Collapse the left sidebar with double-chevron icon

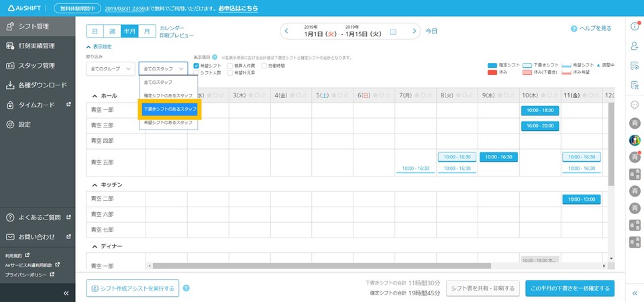[66, 293]
